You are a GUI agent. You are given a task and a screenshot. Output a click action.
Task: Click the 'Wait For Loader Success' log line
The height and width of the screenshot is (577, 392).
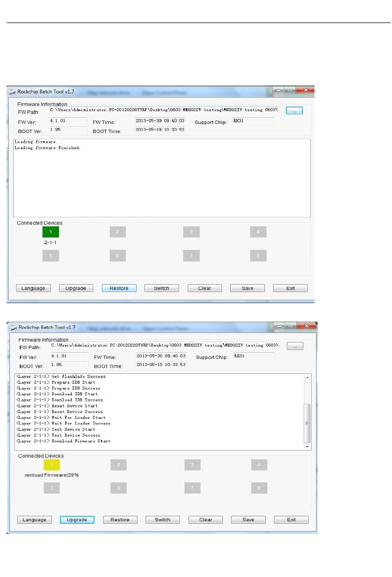(64, 423)
